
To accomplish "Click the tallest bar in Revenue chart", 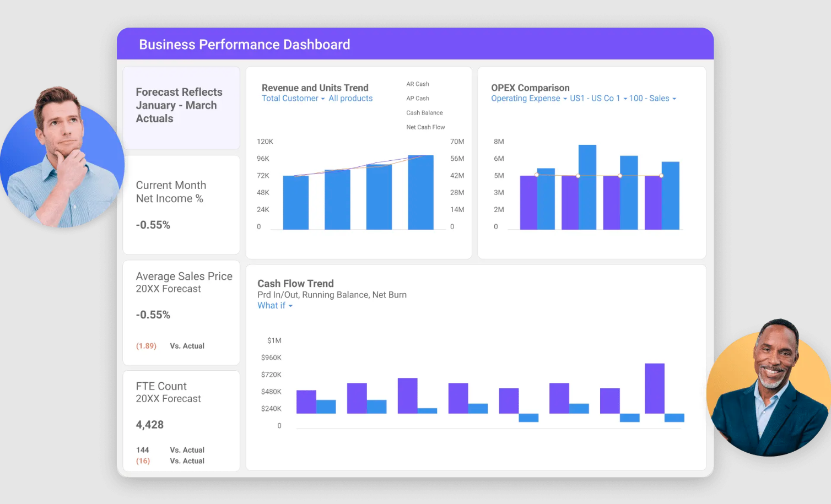I will [x=420, y=192].
